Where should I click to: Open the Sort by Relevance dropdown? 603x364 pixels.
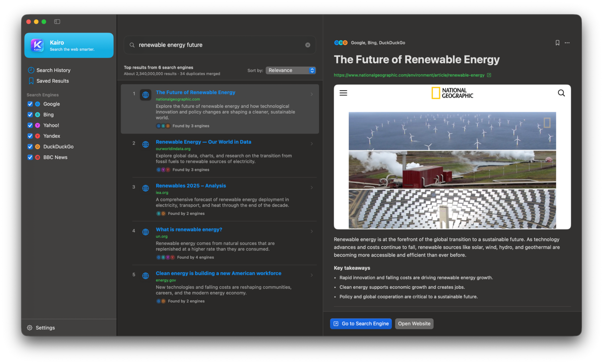click(x=291, y=70)
